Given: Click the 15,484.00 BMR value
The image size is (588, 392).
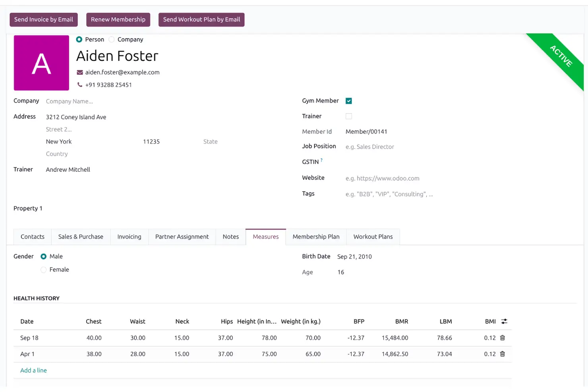Looking at the screenshot, I should coord(395,338).
